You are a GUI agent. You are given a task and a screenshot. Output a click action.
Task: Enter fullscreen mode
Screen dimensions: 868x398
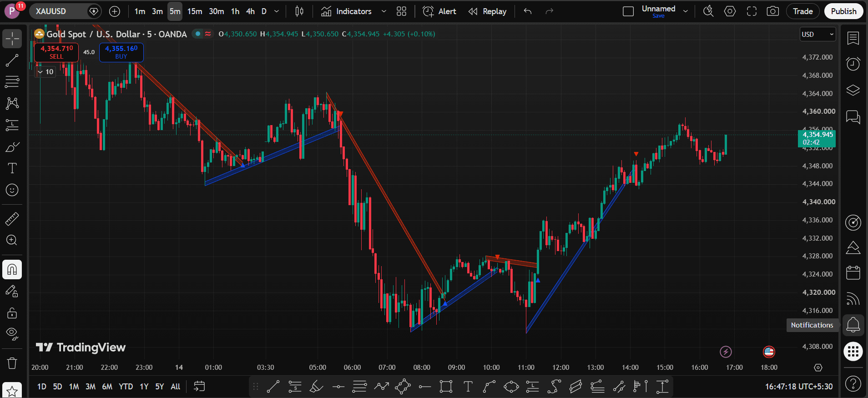tap(752, 11)
